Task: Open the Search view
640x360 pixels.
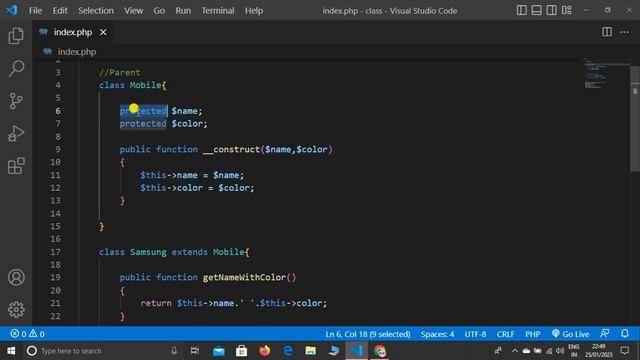Action: (16, 68)
